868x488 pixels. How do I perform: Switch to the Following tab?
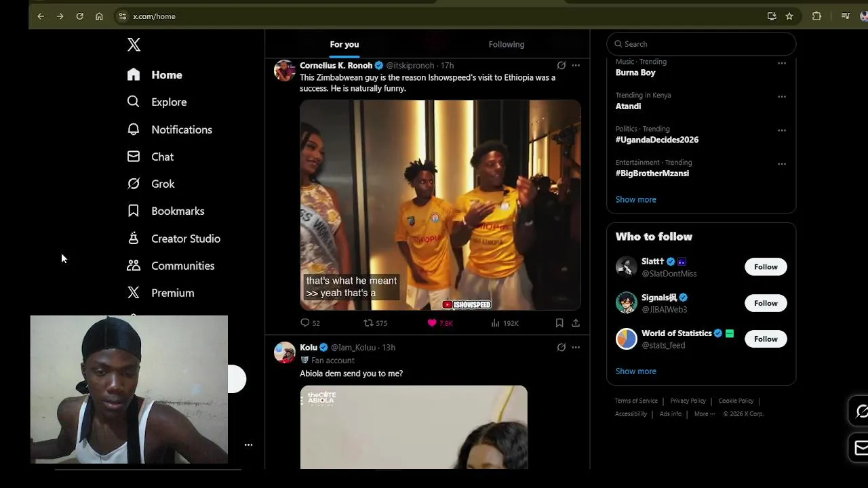tap(507, 44)
